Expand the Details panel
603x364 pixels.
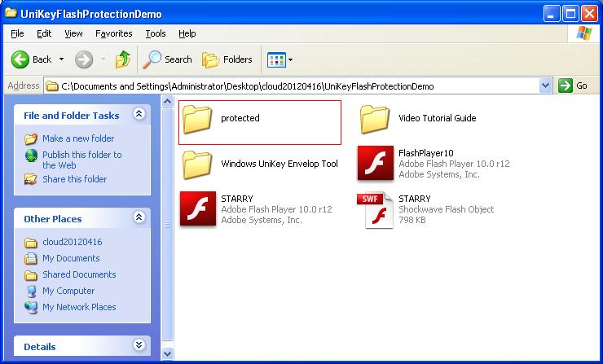pyautogui.click(x=139, y=344)
